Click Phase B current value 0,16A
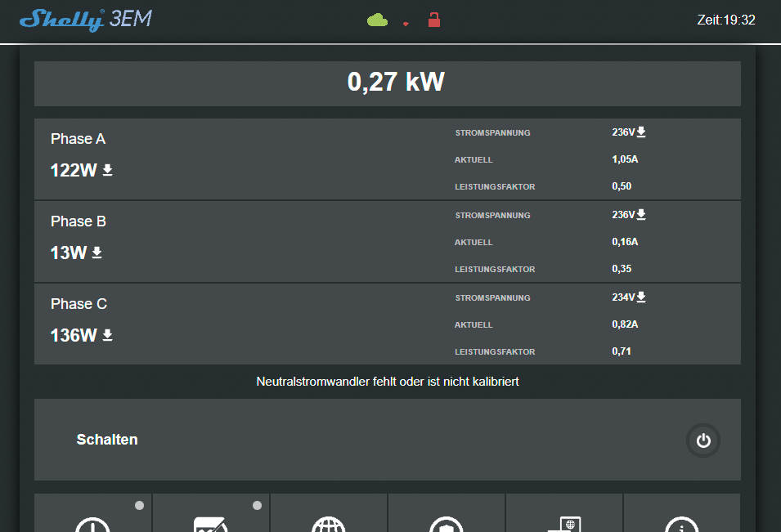Viewport: 781px width, 532px height. [625, 242]
